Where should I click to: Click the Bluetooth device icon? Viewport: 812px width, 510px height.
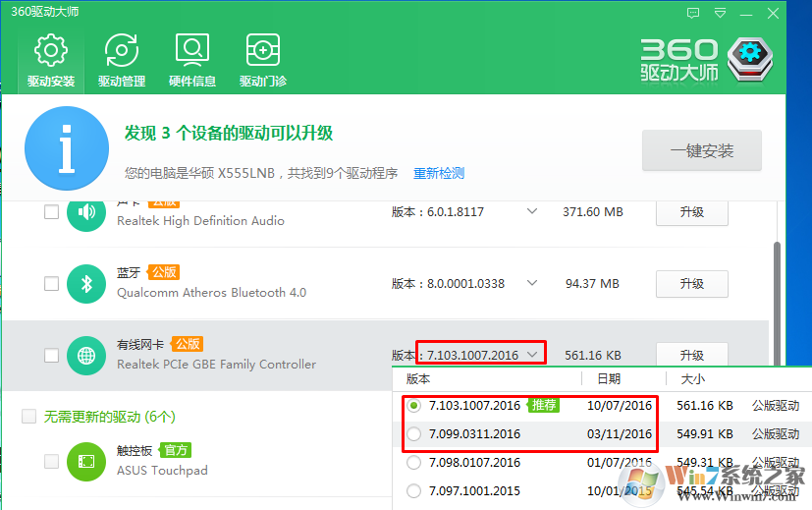point(86,284)
